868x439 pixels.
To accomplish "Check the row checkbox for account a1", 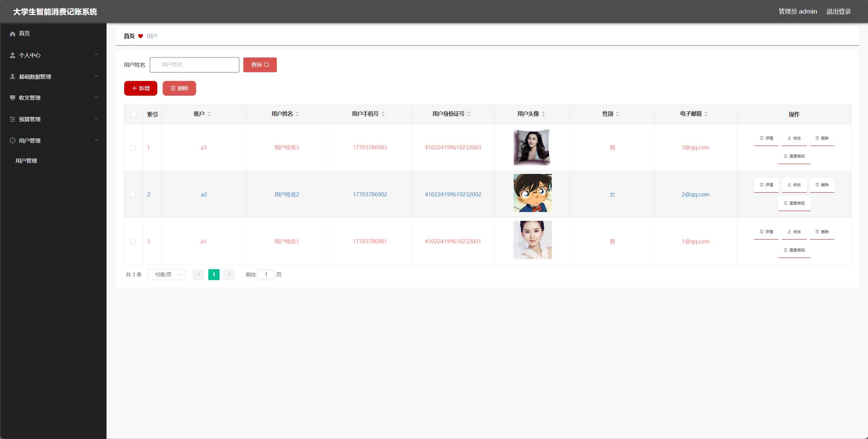I will click(x=133, y=242).
